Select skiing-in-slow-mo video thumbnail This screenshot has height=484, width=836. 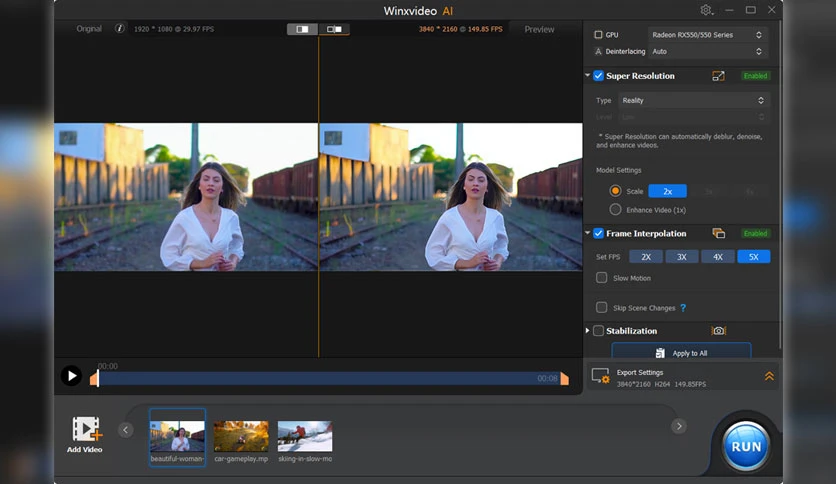point(305,436)
